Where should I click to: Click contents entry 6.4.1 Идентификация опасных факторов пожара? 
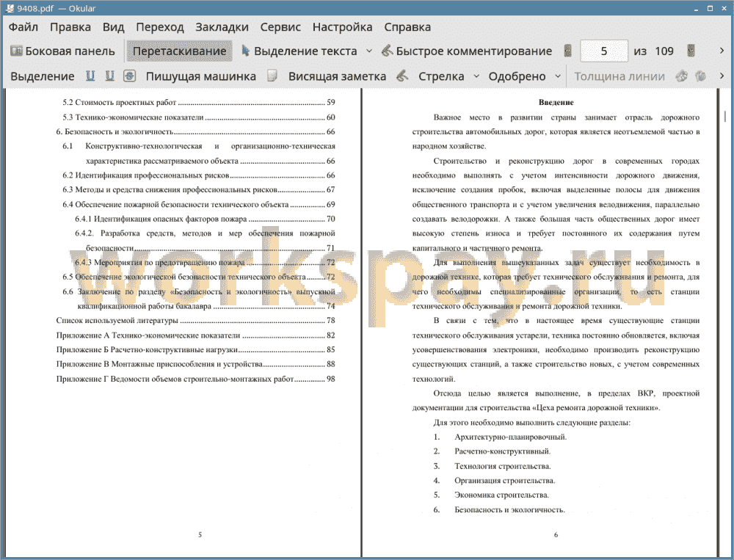(205, 219)
